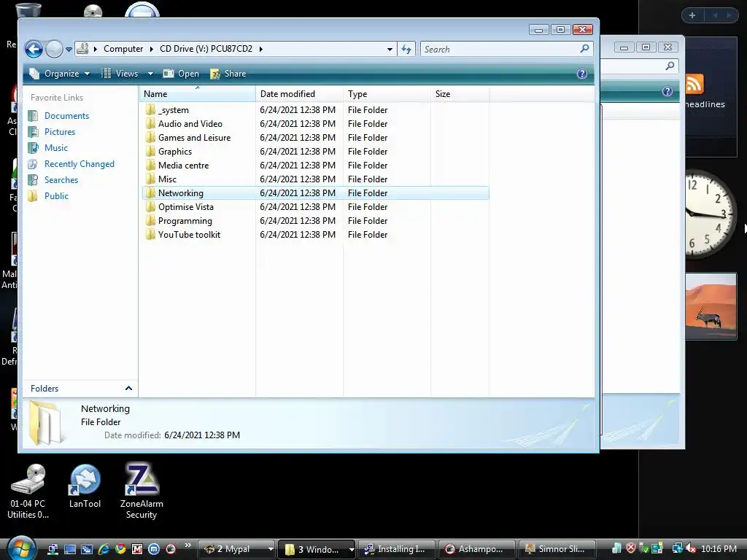Screen dimensions: 747x560
Task: Go back with the Back arrow button
Action: [34, 49]
